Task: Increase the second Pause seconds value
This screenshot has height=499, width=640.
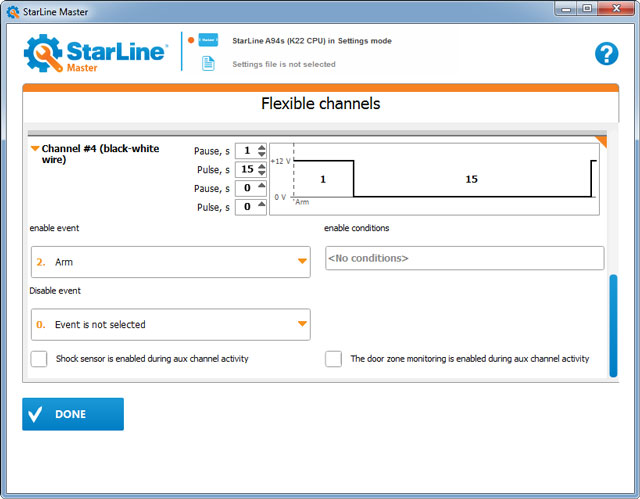Action: (262, 185)
